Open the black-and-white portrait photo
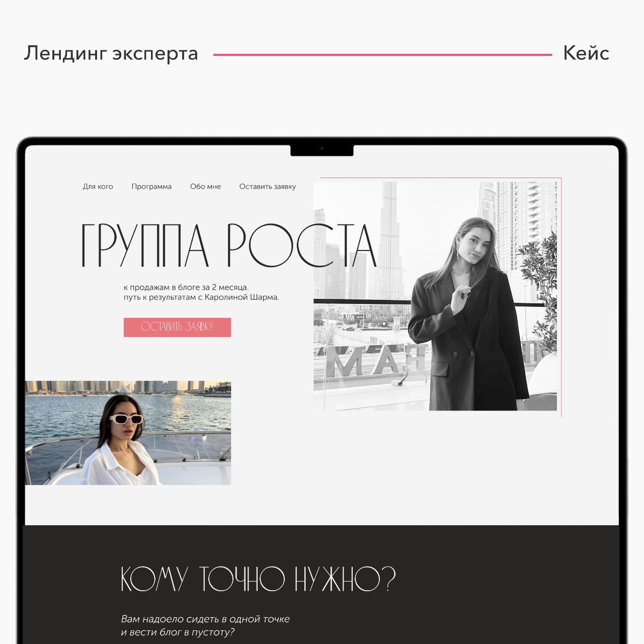644x644 pixels. point(435,296)
